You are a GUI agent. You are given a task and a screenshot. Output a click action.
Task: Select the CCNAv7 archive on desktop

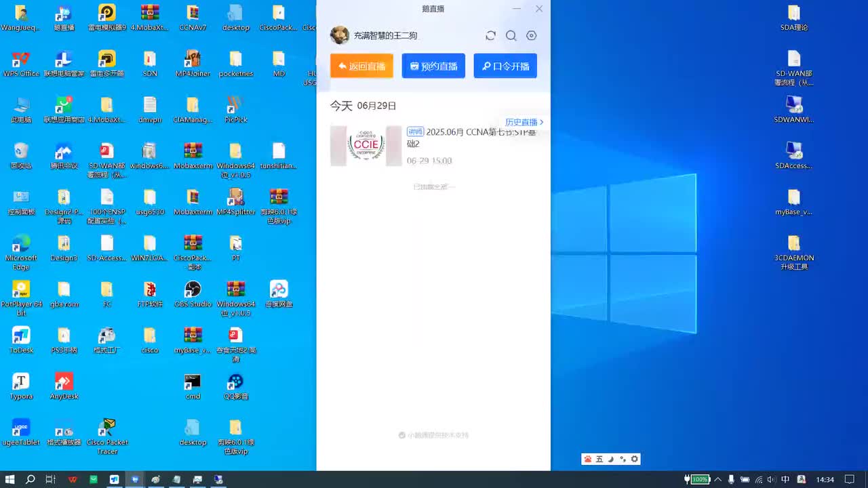coord(193,18)
